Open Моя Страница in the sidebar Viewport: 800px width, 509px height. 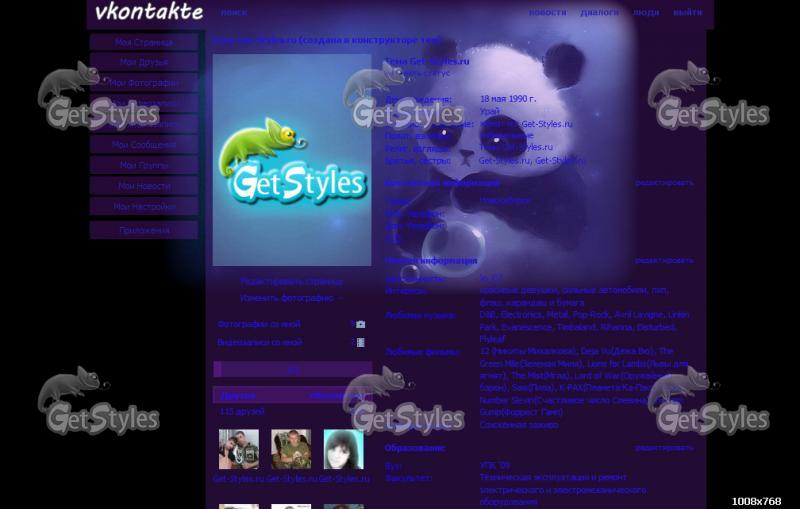pos(144,42)
